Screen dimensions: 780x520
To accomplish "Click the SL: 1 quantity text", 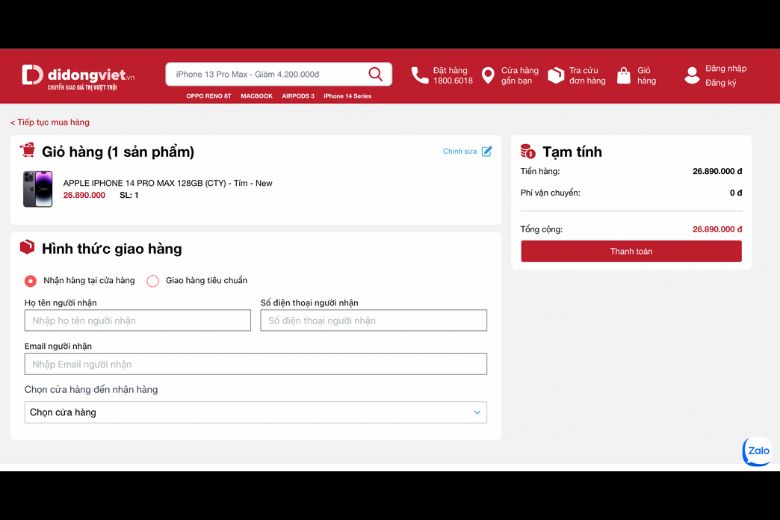I will (129, 195).
